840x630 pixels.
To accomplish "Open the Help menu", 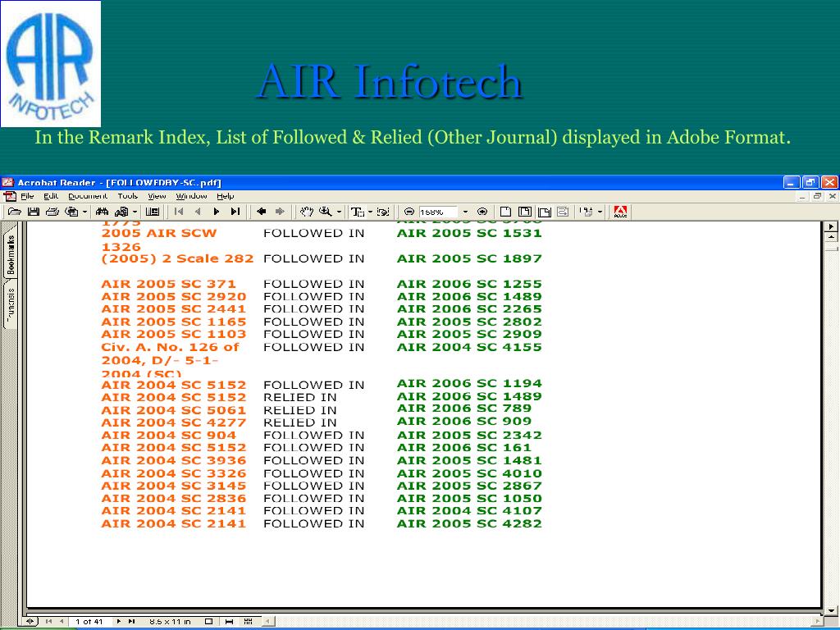I will (225, 196).
